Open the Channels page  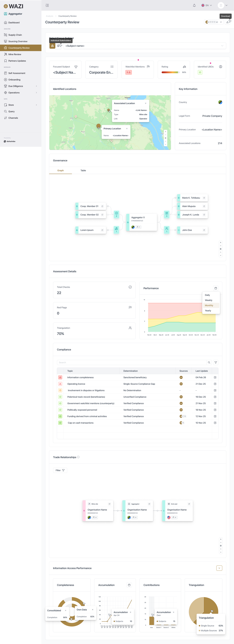pos(20,118)
